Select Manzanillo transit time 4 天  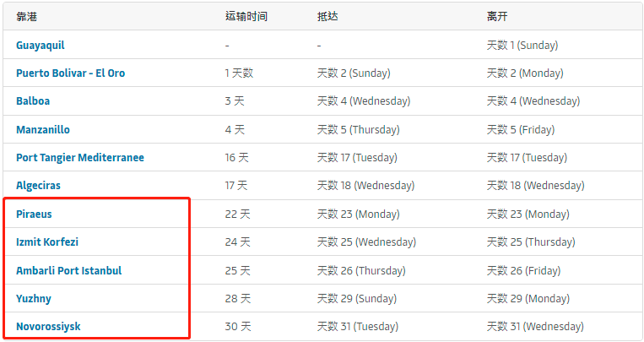(x=235, y=130)
